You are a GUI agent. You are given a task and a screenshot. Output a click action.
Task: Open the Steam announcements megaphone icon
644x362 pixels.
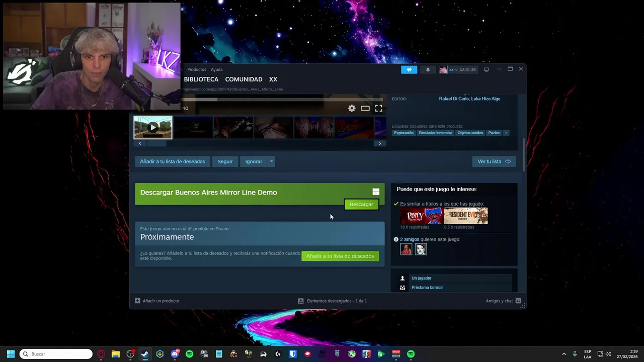409,69
